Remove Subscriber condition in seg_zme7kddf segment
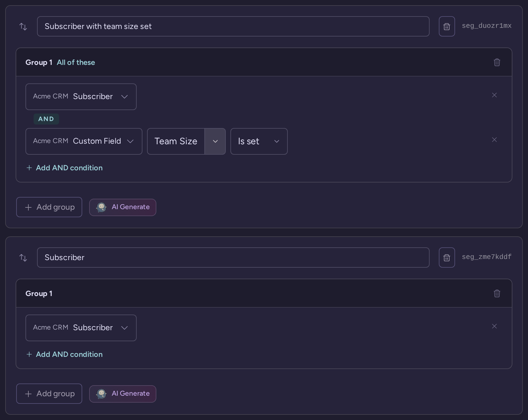This screenshot has height=420, width=528. pyautogui.click(x=494, y=326)
